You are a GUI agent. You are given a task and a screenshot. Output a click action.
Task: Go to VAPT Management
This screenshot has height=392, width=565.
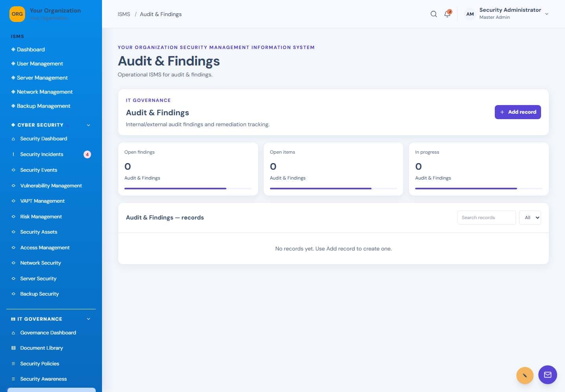(42, 201)
